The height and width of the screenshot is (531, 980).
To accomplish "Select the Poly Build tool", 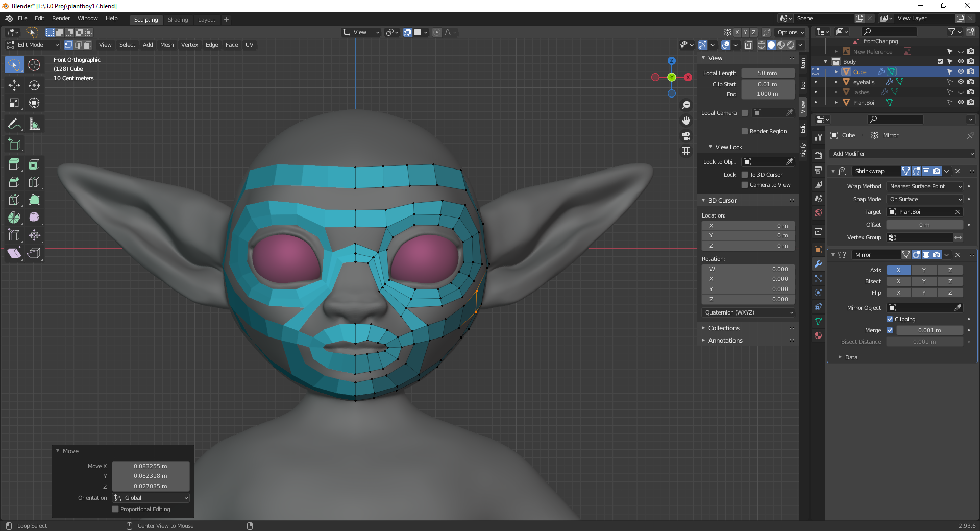I will (34, 200).
